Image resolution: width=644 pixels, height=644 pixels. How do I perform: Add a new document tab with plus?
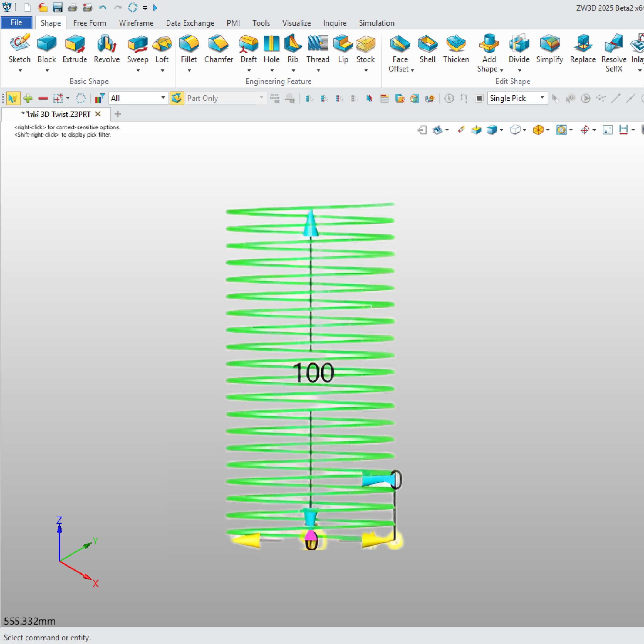point(117,114)
